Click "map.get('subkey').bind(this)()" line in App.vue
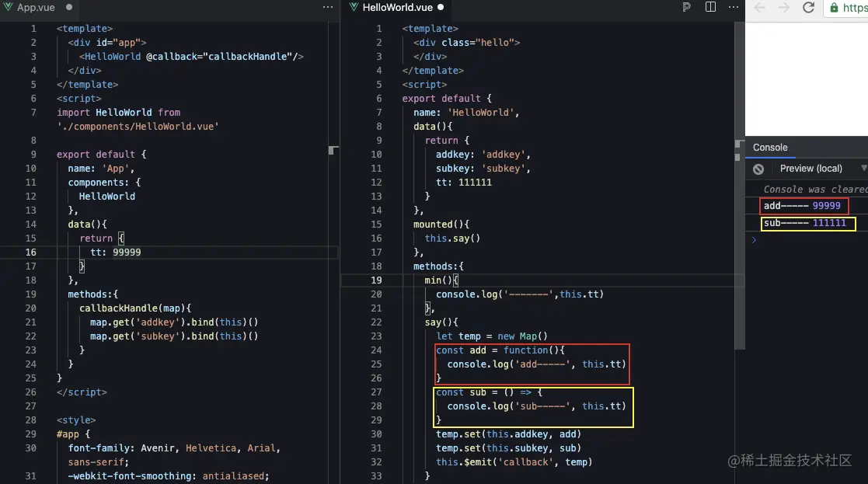Screen dimensions: 868x484 (174, 336)
